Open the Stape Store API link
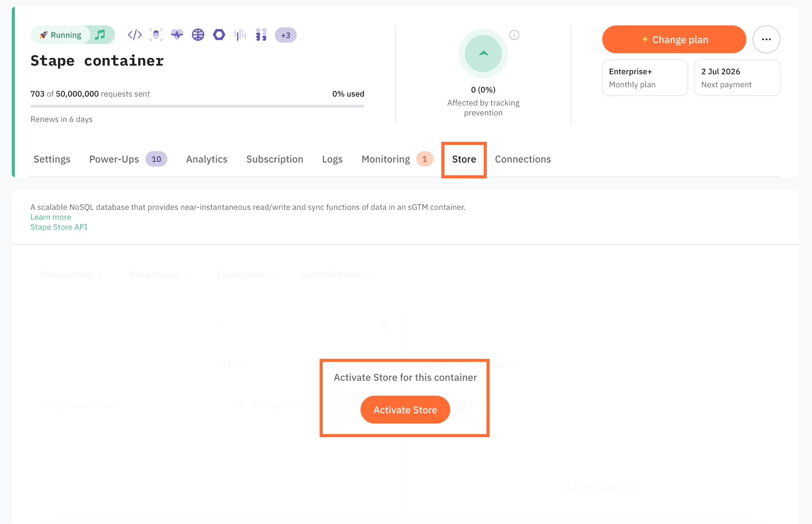This screenshot has height=524, width=812. coord(59,227)
